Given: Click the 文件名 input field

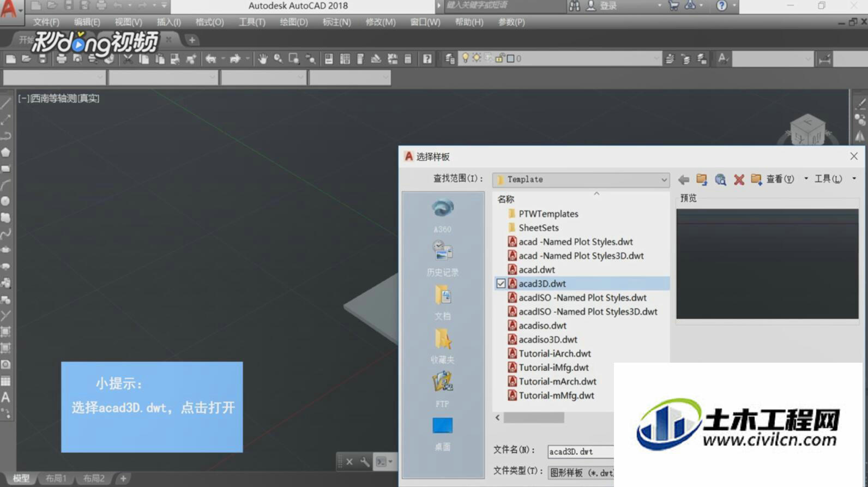Looking at the screenshot, I should [x=581, y=452].
